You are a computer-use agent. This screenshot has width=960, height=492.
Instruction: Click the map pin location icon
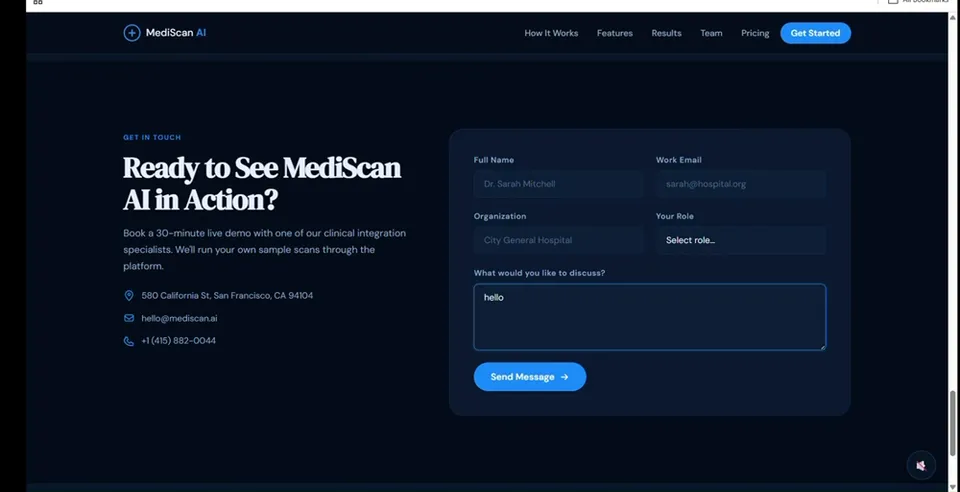coord(129,296)
